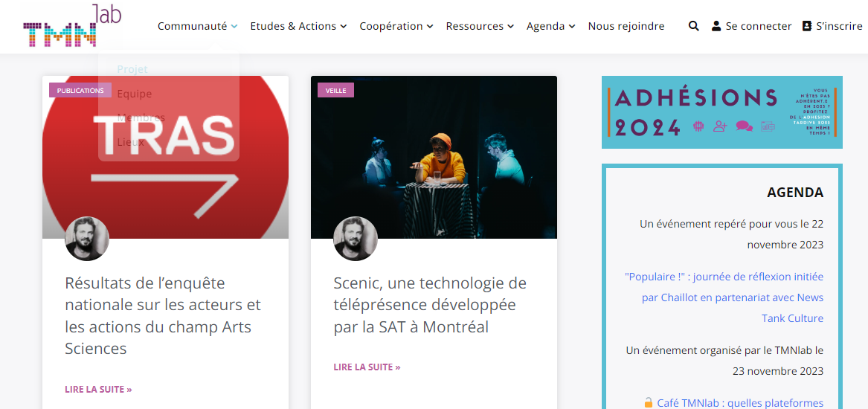Click the Veille category tag
868x409 pixels.
335,90
